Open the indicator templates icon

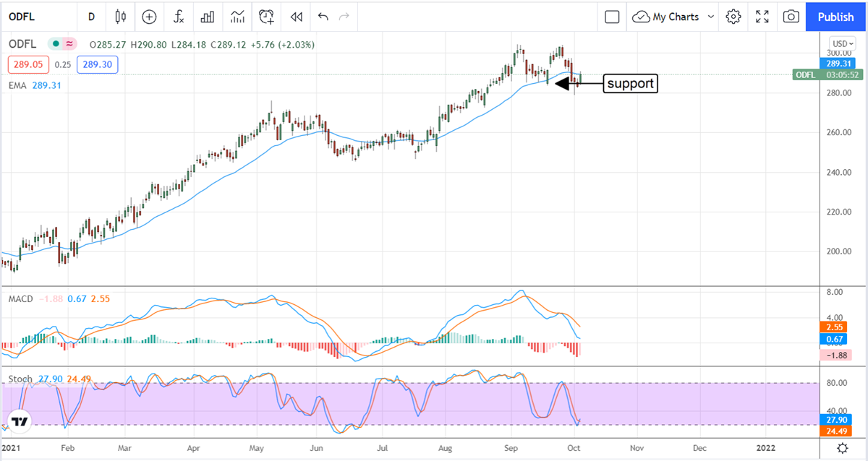point(237,16)
